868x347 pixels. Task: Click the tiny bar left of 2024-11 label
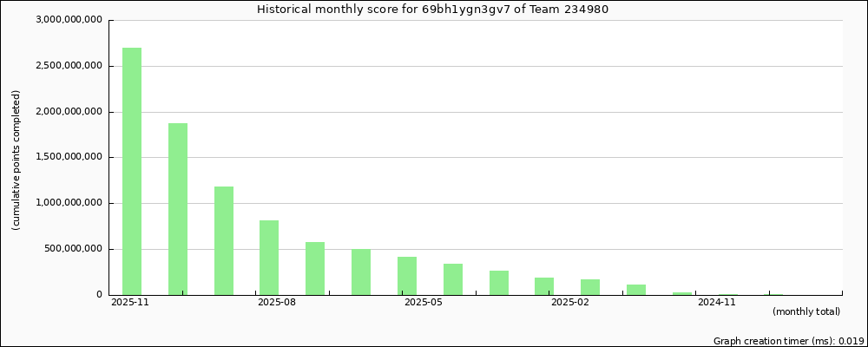tap(682, 293)
